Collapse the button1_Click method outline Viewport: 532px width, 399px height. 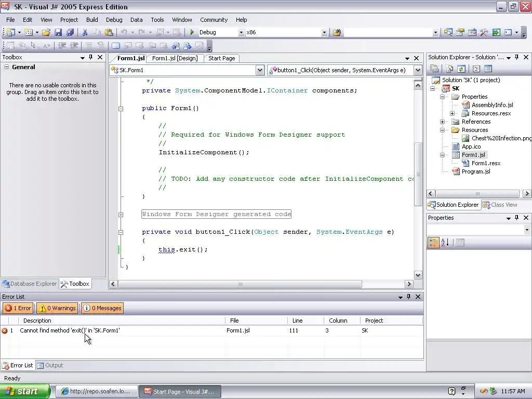[121, 232]
